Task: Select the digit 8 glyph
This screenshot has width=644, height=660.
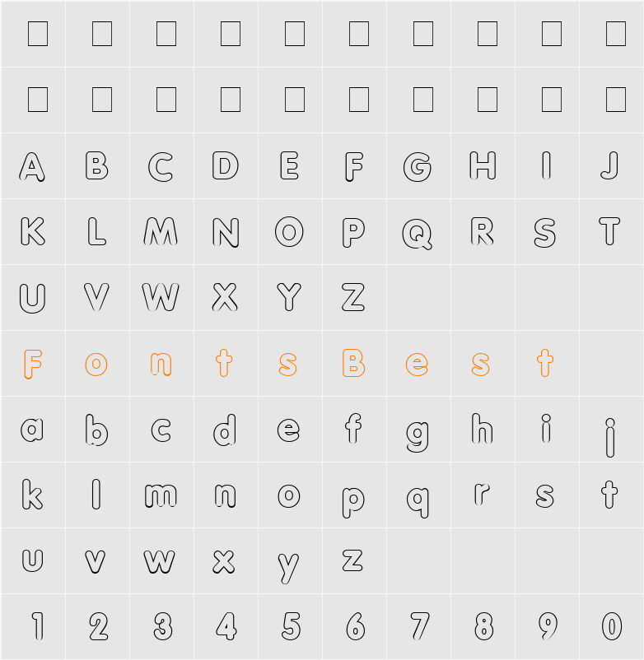Action: pos(484,626)
